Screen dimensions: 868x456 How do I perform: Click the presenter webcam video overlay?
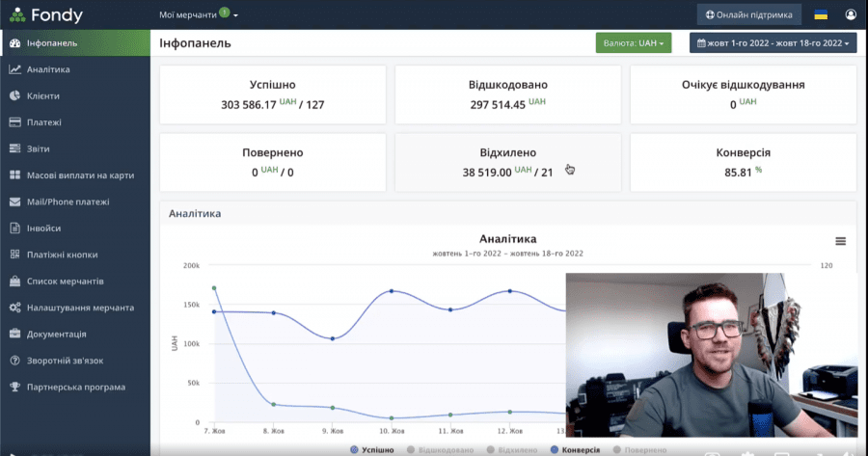point(712,355)
